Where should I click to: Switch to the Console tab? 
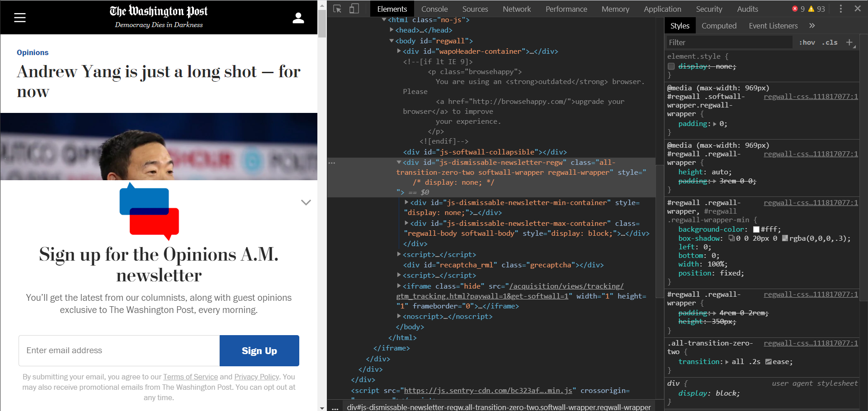434,9
